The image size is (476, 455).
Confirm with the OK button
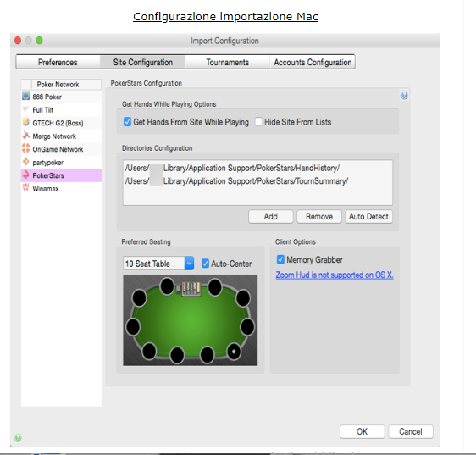(363, 431)
